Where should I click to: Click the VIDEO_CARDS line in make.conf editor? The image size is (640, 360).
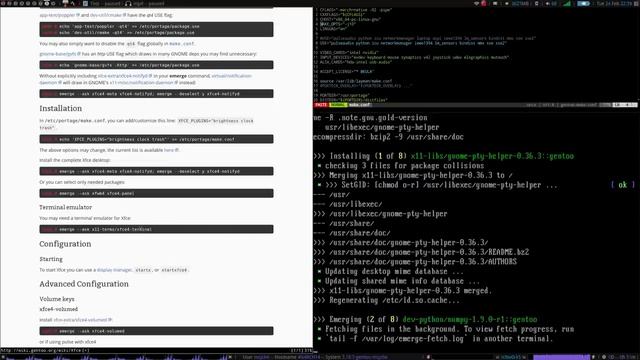(349, 53)
